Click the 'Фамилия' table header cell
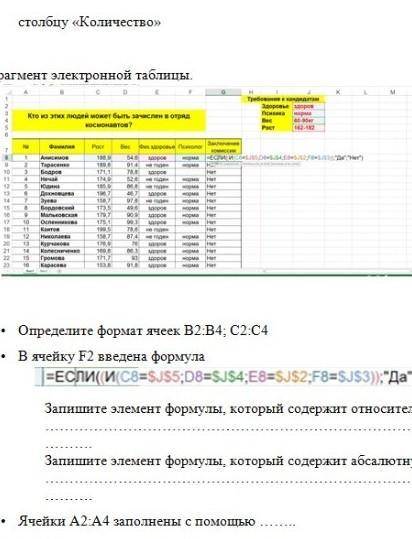Image resolution: width=412 pixels, height=539 pixels. click(x=62, y=147)
